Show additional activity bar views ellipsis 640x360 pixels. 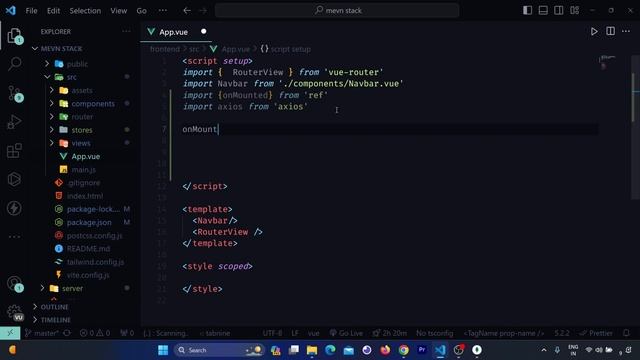14,237
